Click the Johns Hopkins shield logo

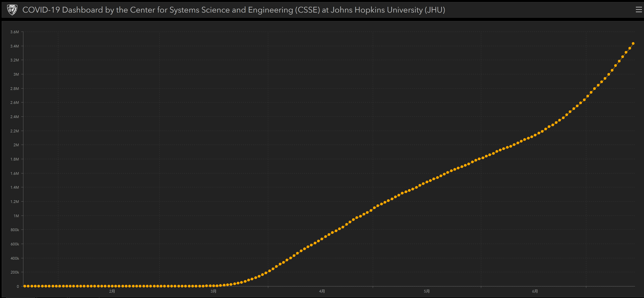pyautogui.click(x=12, y=10)
